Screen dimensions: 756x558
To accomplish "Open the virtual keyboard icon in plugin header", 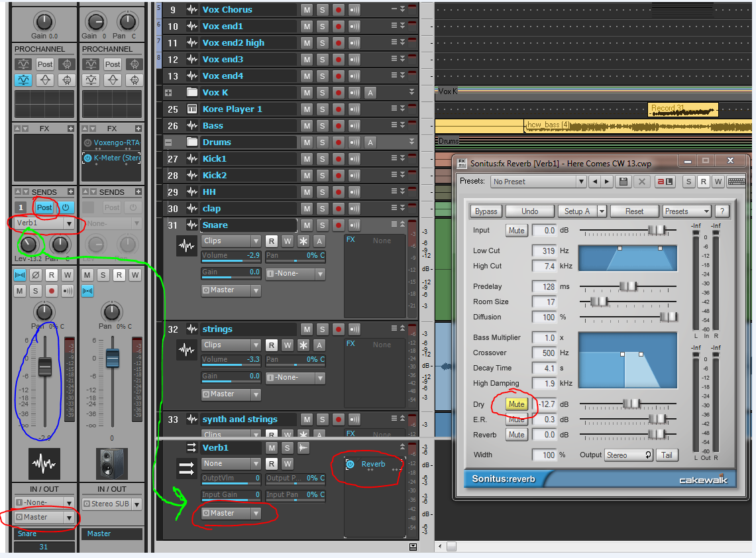I will pos(736,182).
